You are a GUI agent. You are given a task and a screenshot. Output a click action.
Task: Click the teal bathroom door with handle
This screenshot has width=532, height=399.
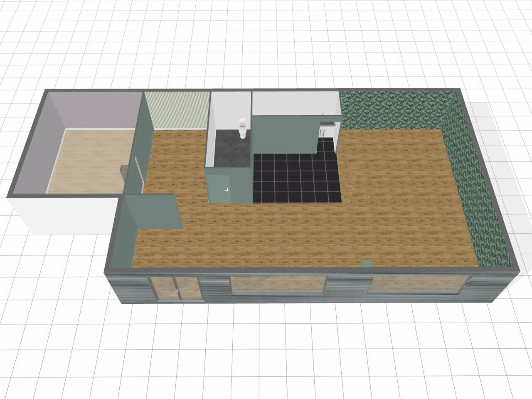point(220,188)
